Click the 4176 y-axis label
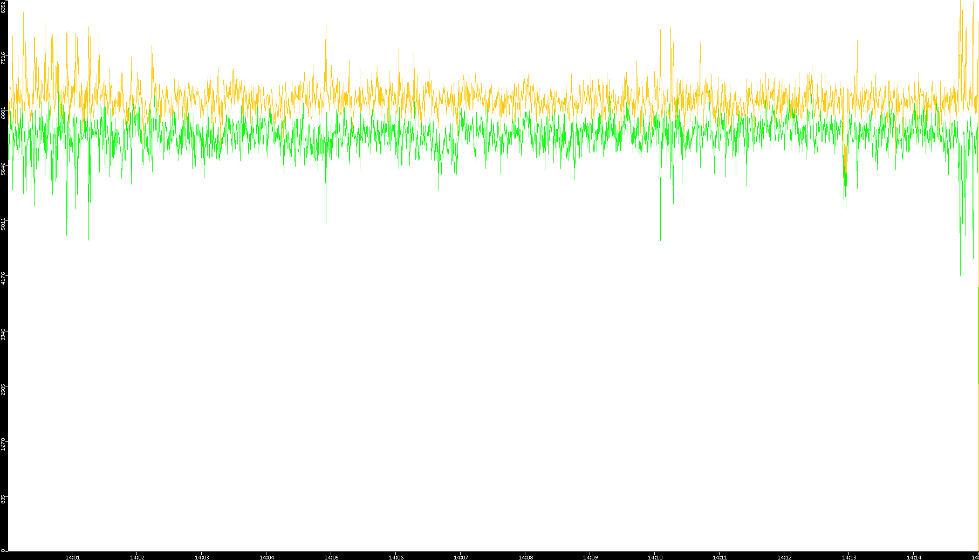Viewport: 979px width, 560px height. coord(3,278)
